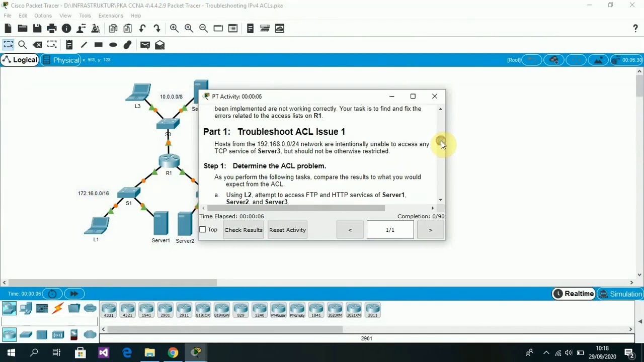Open a file with the folder icon
Image resolution: width=644 pixels, height=362 pixels.
(x=23, y=29)
